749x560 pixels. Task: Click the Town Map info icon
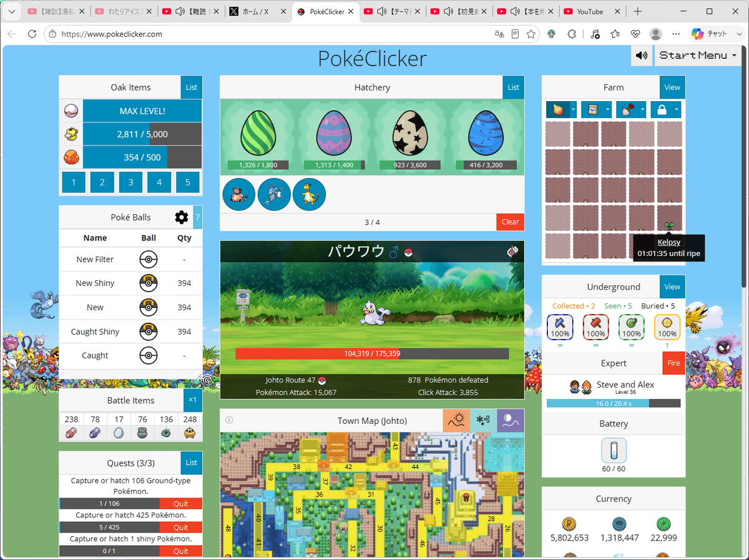tap(229, 420)
